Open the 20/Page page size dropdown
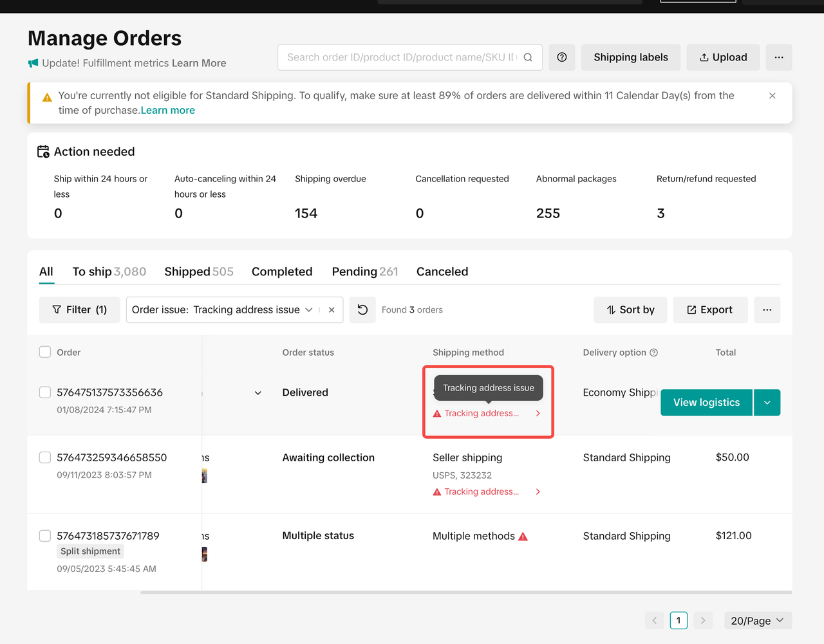 [758, 620]
